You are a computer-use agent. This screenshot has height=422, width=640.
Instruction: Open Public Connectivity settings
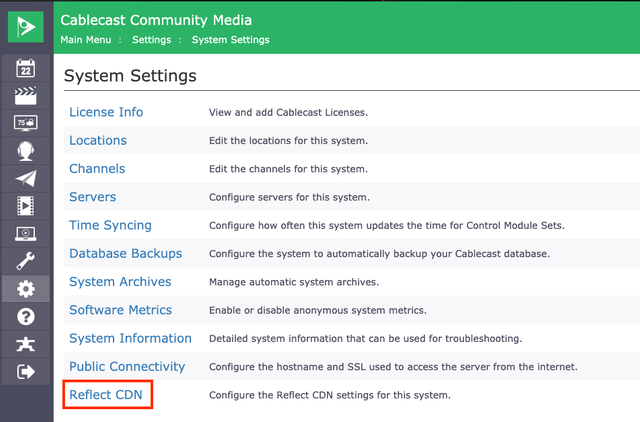(127, 366)
